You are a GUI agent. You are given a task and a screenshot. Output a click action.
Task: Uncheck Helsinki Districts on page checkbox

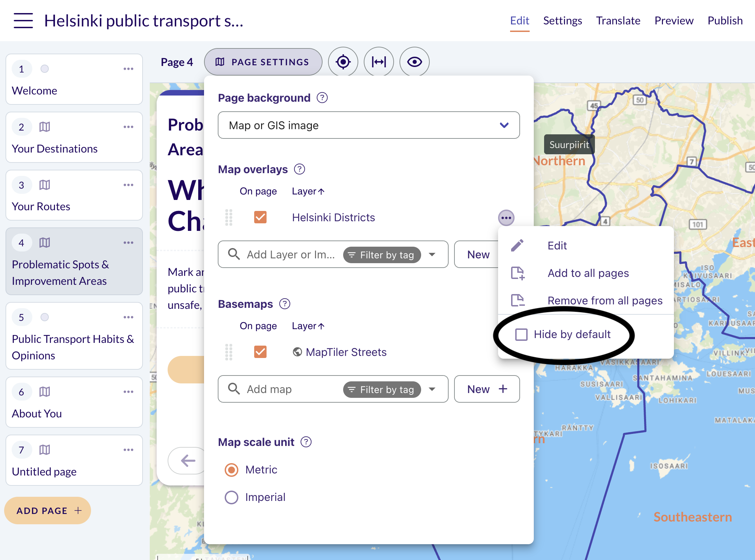[x=260, y=217]
